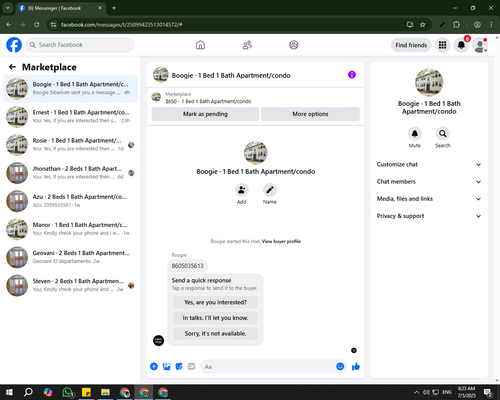
Task: Expand Media, files and links section
Action: click(429, 199)
